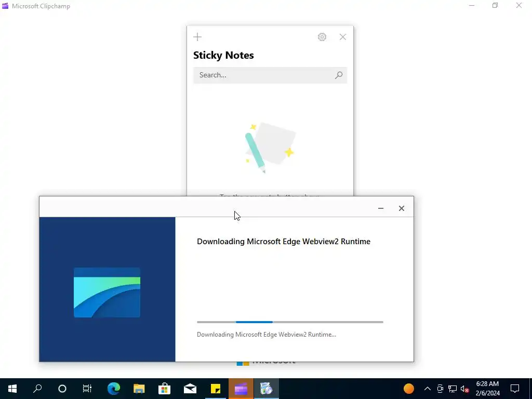The height and width of the screenshot is (399, 532).
Task: Minimize the Webview2 Runtime installer dialog
Action: (x=381, y=208)
